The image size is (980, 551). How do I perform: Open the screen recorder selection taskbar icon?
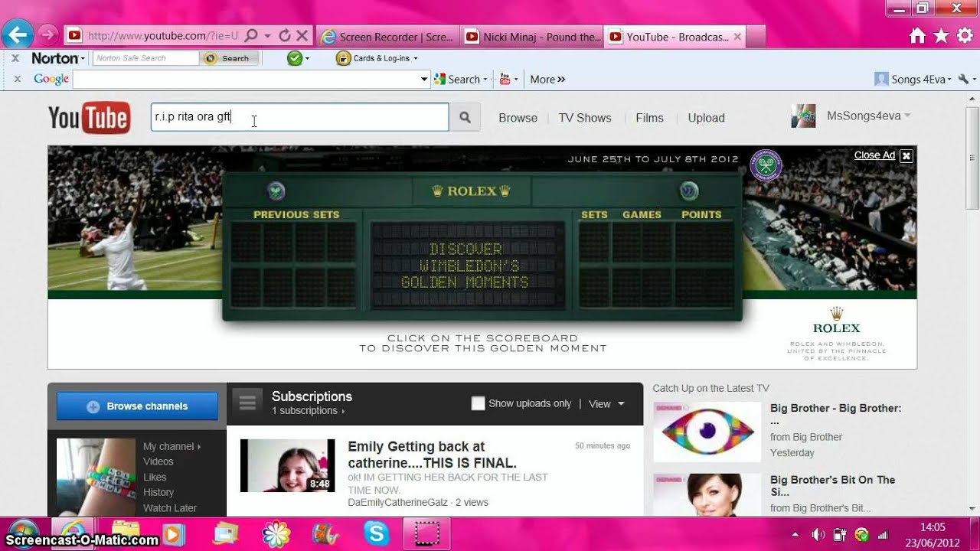(426, 533)
